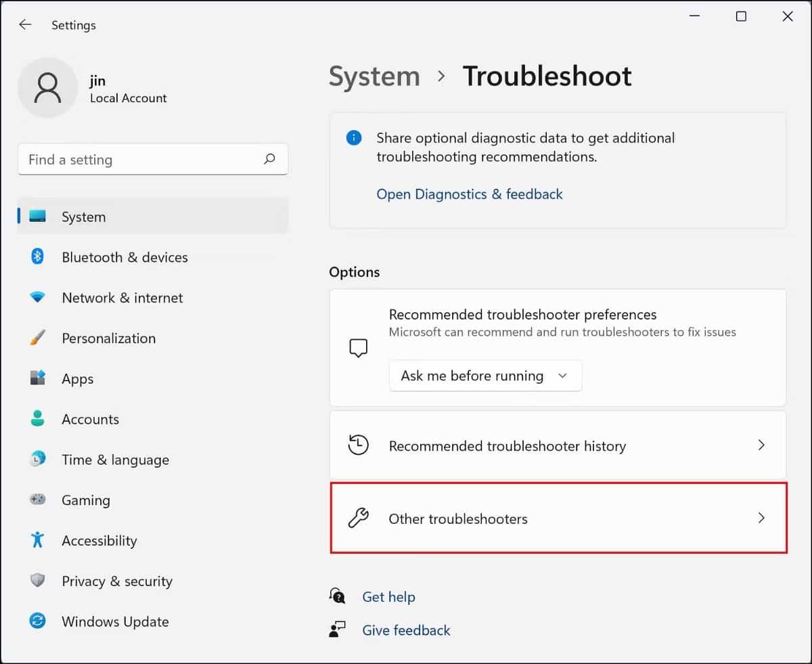
Task: Open the Ask me before running dropdown
Action: (x=485, y=376)
